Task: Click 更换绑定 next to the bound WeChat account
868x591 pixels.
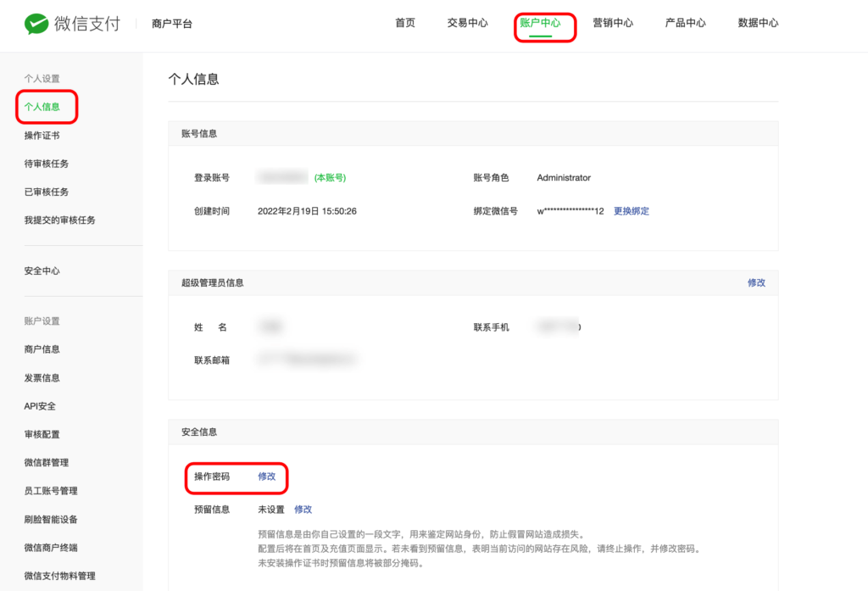Action: [x=632, y=210]
